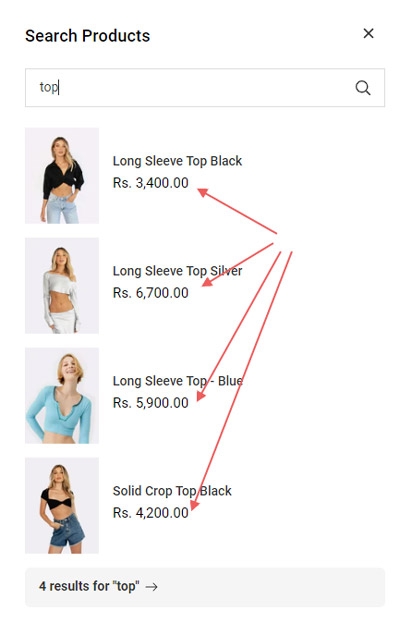Click the Rs. 4,200.00 price
Screen dimensions: 400x623
pos(151,513)
